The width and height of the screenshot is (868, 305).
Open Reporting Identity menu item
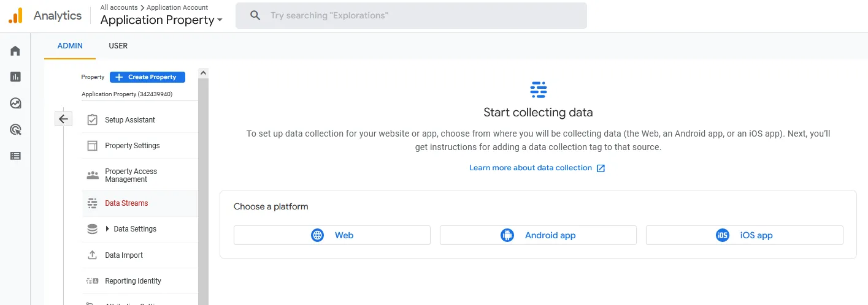[140, 281]
